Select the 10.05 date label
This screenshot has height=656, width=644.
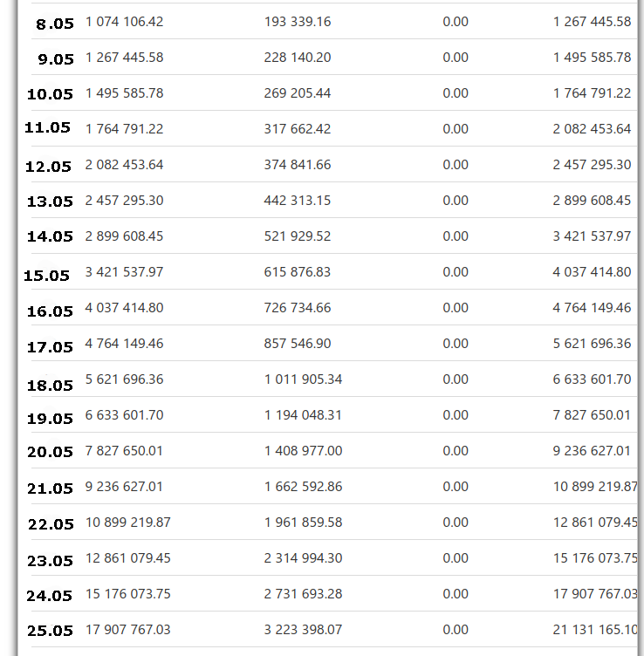50,94
